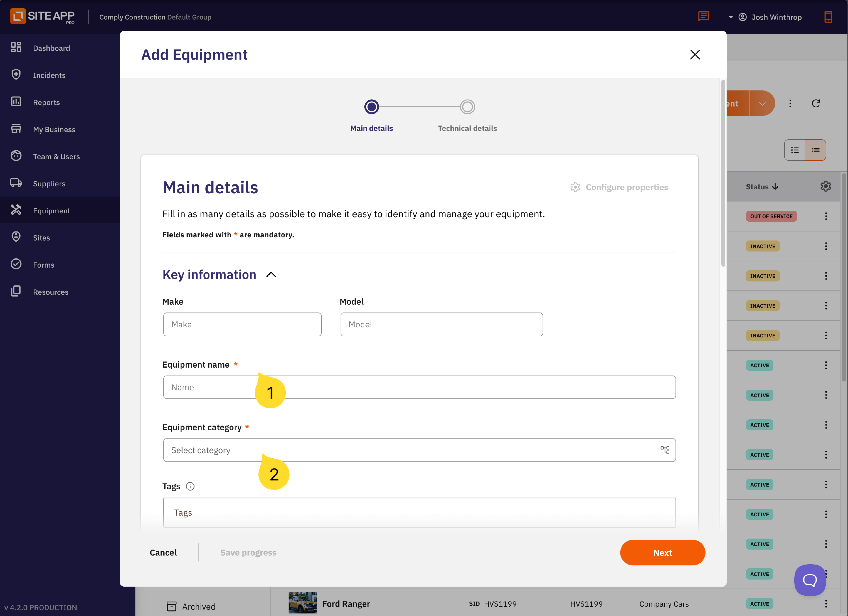Click the Main details step label
The image size is (848, 616).
[x=371, y=128]
